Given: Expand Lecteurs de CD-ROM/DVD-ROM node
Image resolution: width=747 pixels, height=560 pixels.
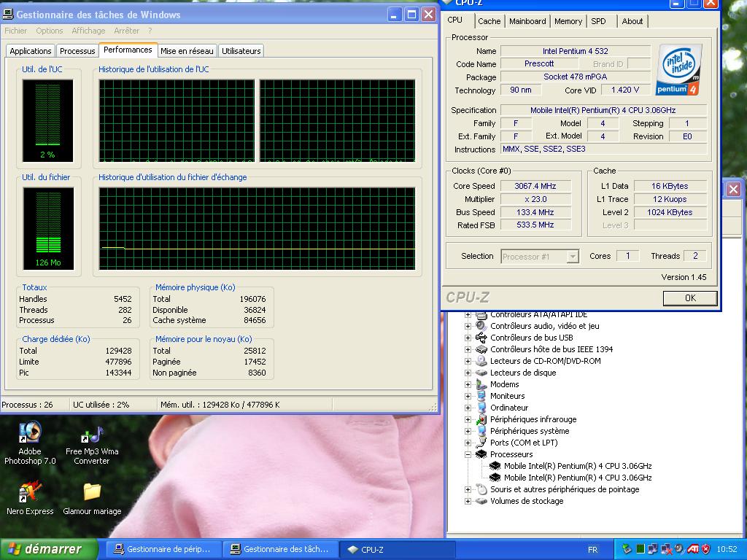Looking at the screenshot, I should click(x=468, y=361).
